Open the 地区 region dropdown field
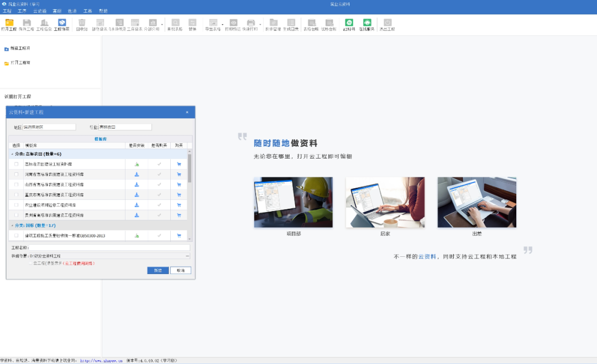The width and height of the screenshot is (597, 364). (49, 127)
